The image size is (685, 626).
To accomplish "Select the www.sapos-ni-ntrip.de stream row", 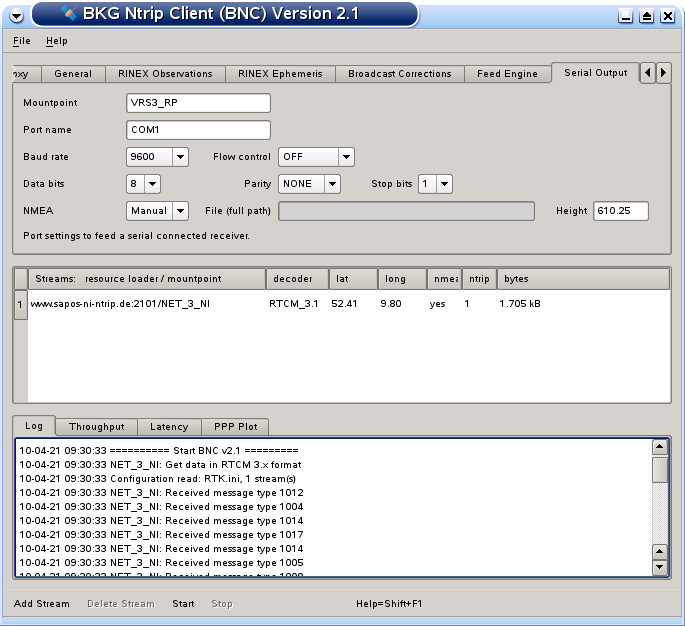I will click(120, 304).
